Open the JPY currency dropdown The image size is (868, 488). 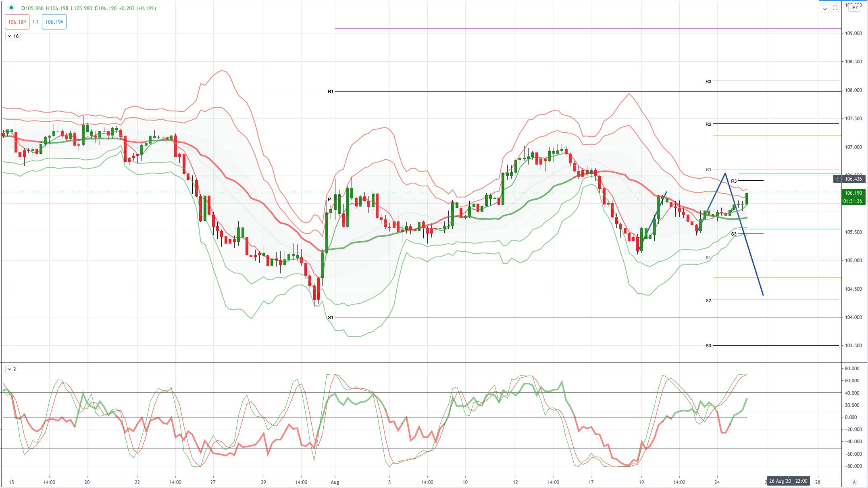coord(854,8)
